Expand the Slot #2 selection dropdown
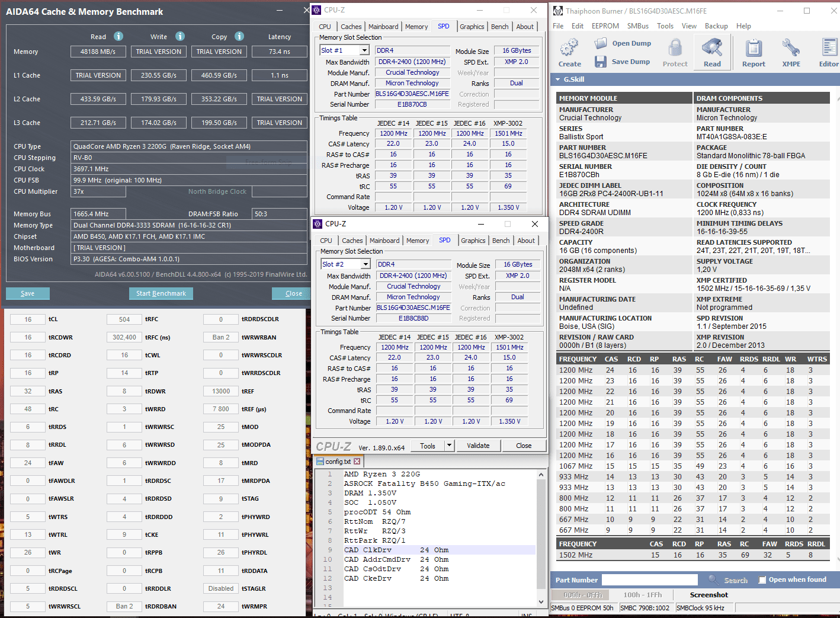Viewport: 840px width, 618px height. click(366, 264)
